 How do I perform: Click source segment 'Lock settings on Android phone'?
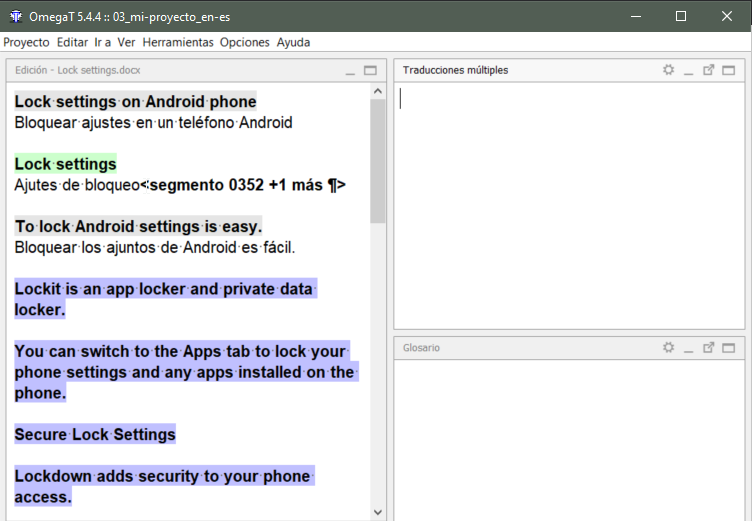(x=135, y=102)
